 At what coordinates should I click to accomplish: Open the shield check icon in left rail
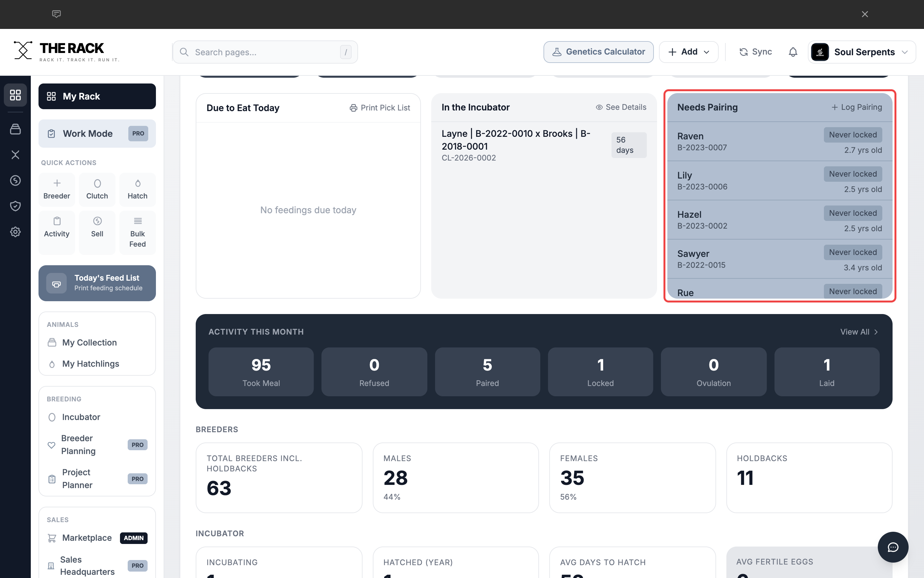pos(15,206)
